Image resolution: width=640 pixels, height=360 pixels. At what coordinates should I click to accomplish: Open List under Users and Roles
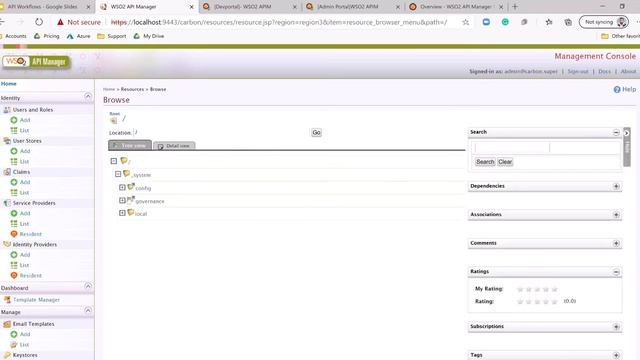pos(24,131)
